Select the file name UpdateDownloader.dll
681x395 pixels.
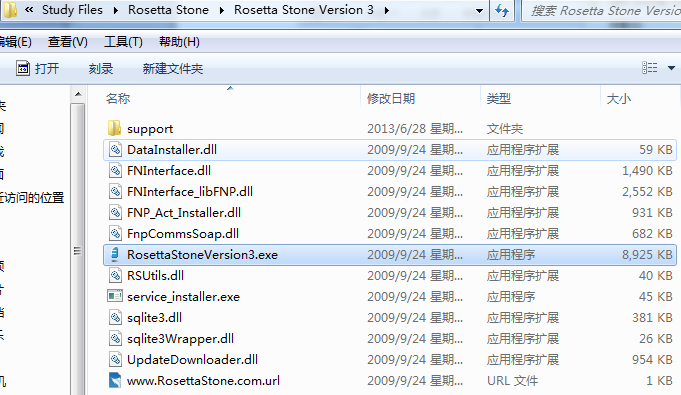[x=192, y=359]
